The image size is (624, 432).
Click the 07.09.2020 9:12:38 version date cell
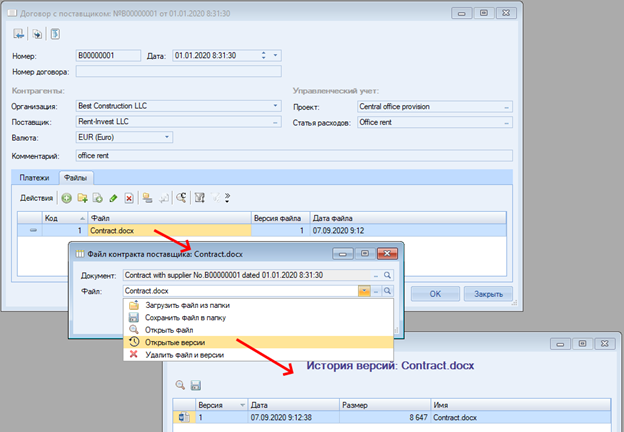click(293, 418)
